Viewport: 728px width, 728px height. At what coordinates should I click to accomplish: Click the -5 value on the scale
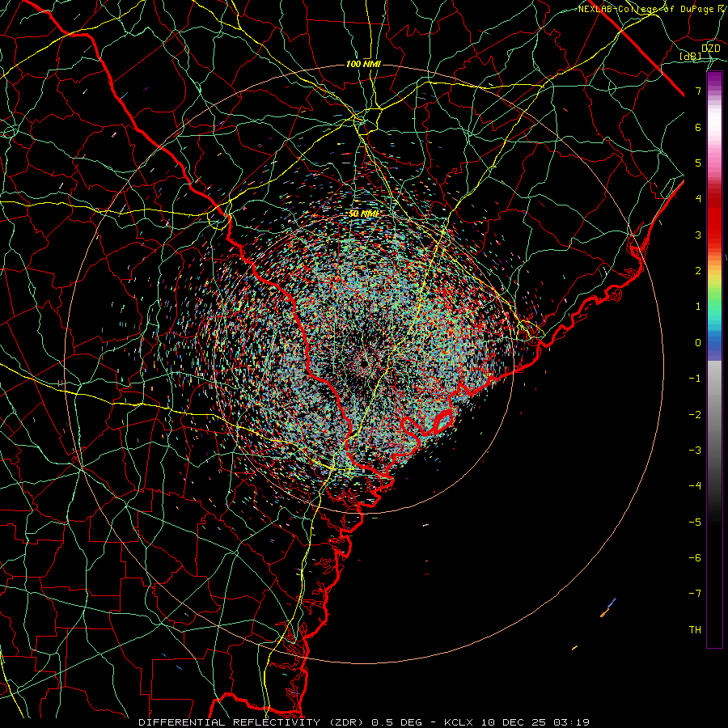tap(695, 523)
